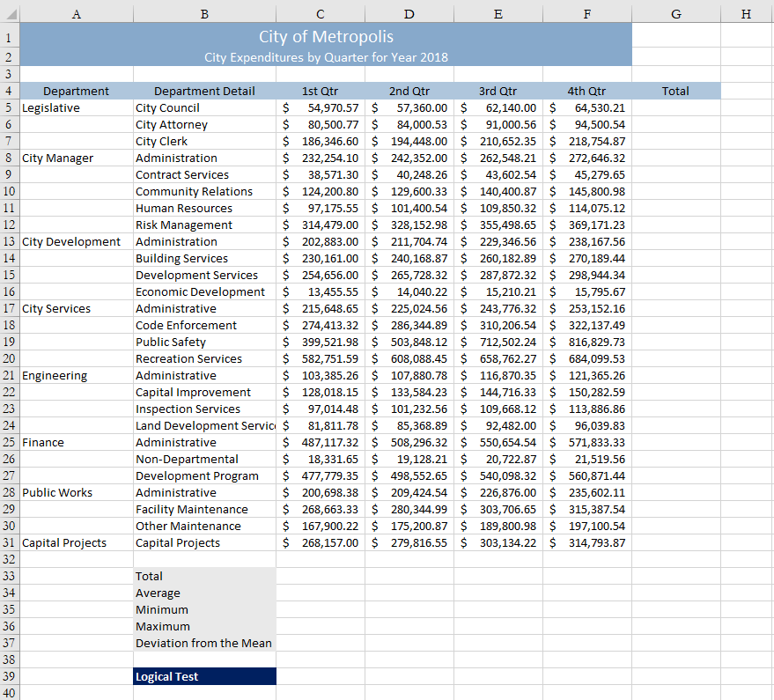Click the Department Detail header cell
Screen dimensions: 774x700
204,91
